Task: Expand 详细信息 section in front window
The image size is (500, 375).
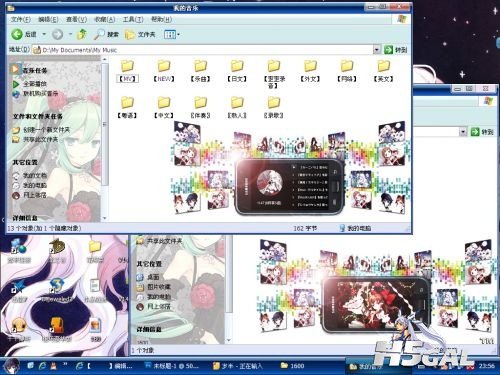Action: pyautogui.click(x=25, y=218)
